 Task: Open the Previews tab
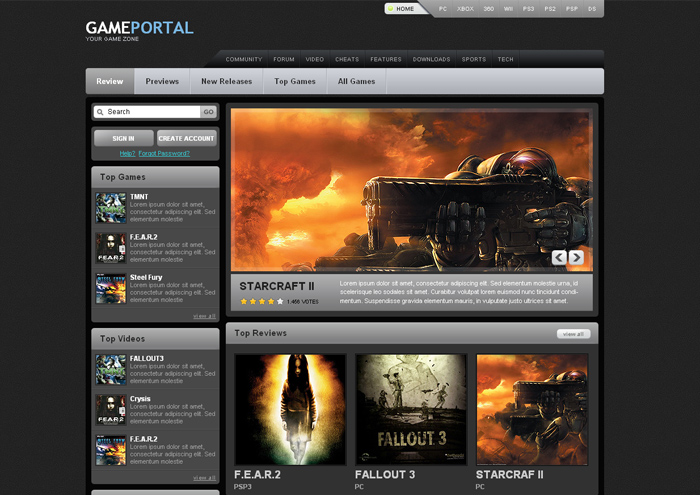162,82
